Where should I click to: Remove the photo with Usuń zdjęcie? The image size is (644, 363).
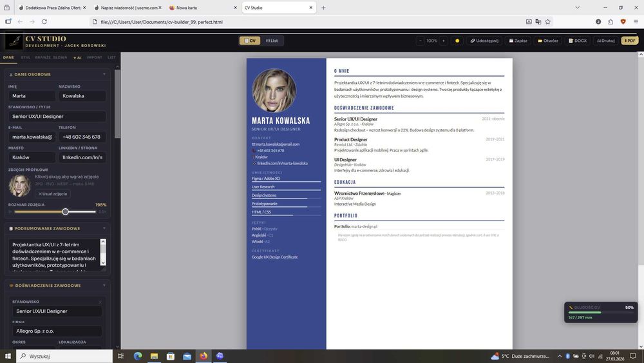(53, 193)
